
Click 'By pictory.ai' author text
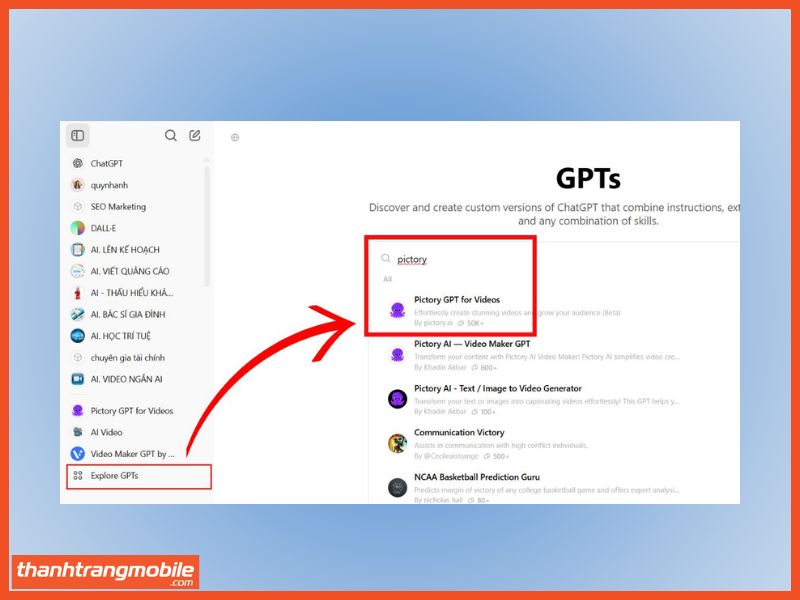433,323
